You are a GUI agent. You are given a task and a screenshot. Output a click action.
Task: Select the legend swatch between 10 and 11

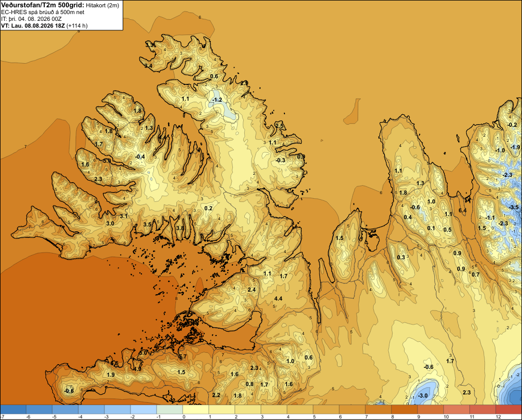[457, 409]
